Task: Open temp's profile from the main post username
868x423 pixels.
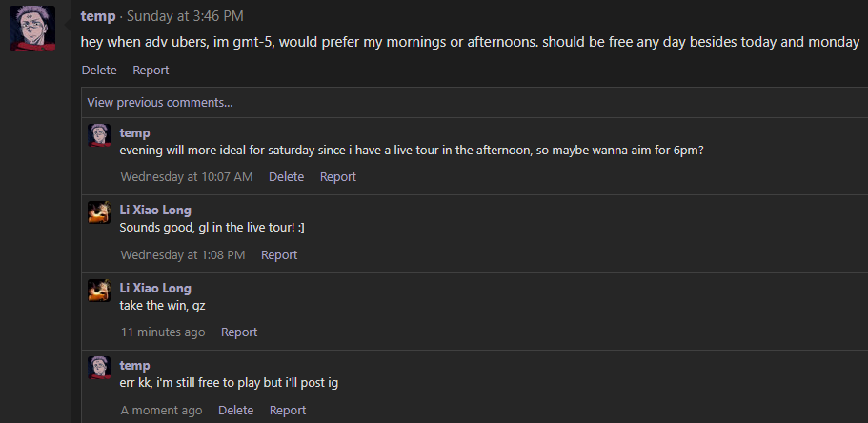Action: coord(98,16)
